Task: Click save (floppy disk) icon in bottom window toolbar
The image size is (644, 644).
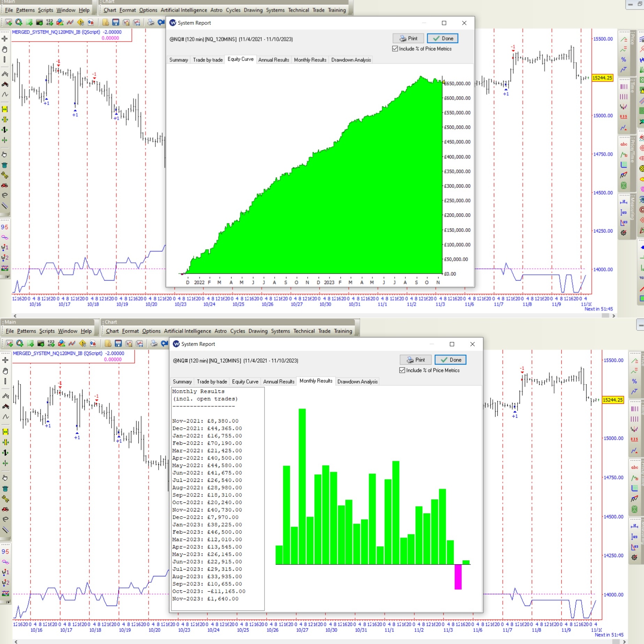Action: (118, 344)
